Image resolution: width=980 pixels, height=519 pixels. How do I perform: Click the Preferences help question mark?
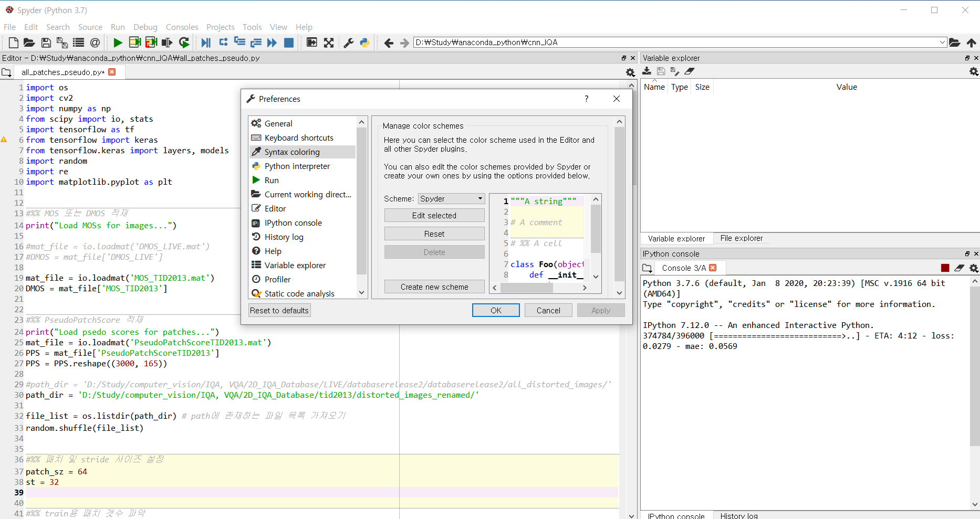pyautogui.click(x=587, y=99)
